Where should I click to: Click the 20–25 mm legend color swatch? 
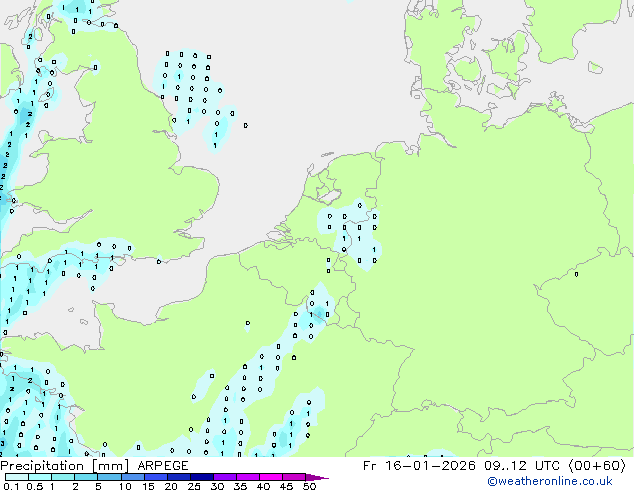(x=178, y=477)
